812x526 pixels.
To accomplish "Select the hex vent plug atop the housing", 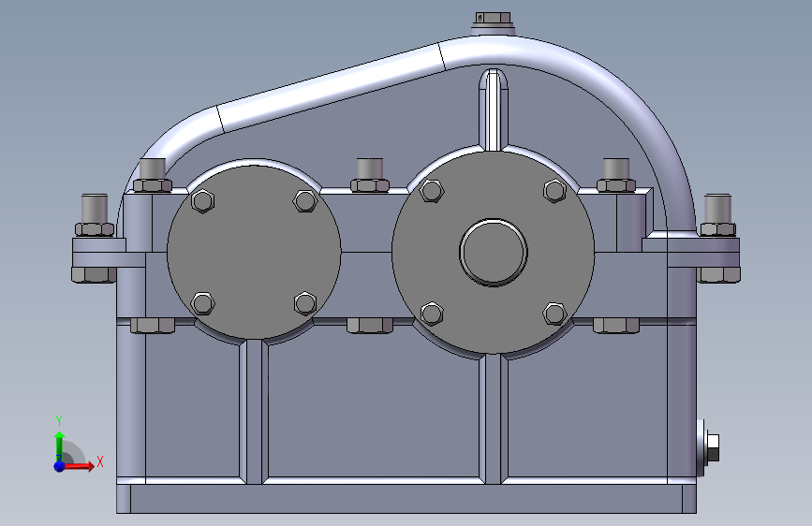I will click(x=493, y=19).
